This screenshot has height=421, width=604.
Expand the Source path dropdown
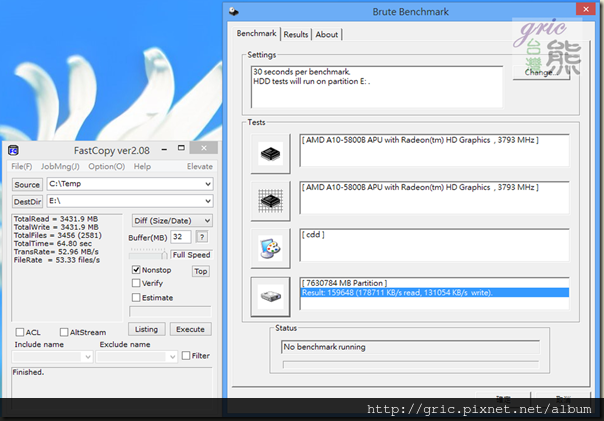(x=208, y=184)
